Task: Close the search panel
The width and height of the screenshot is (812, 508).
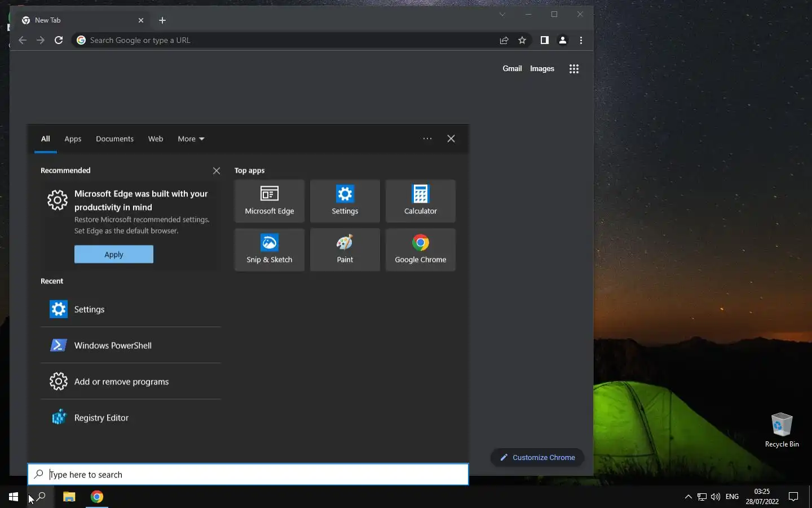Action: (451, 139)
